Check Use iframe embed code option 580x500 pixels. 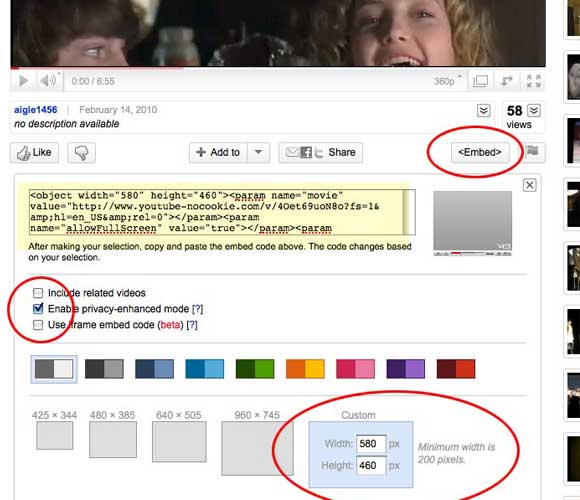coord(38,325)
